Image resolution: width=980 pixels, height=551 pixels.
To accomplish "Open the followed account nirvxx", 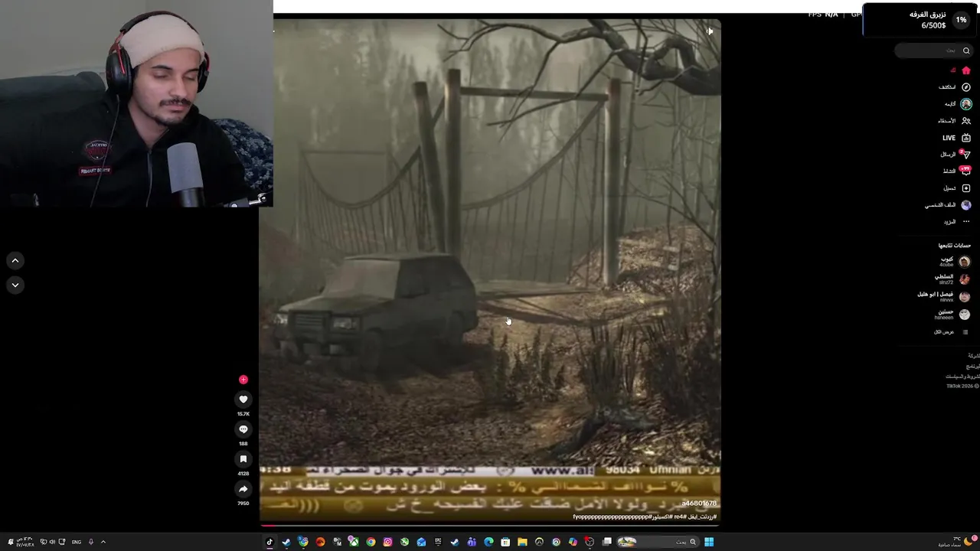I will [944, 296].
